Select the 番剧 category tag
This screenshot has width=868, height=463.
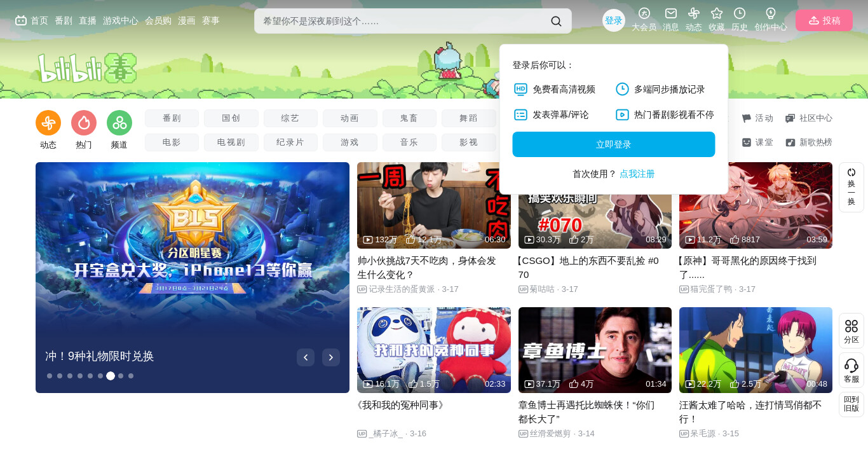click(x=172, y=118)
